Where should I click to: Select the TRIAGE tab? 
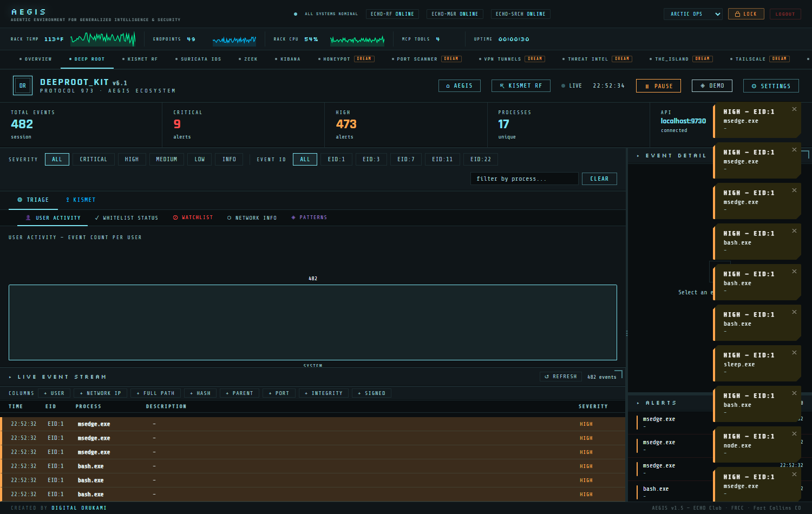coord(33,200)
